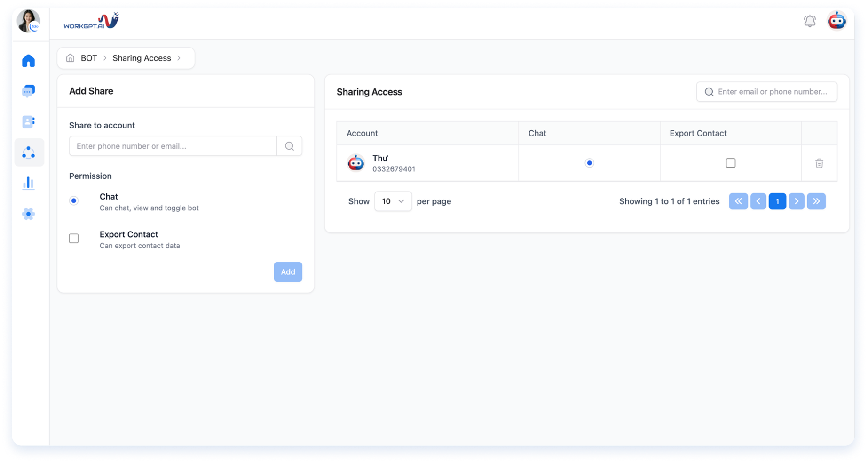Click the Add button
Screen dimensions: 868x463
tap(288, 272)
